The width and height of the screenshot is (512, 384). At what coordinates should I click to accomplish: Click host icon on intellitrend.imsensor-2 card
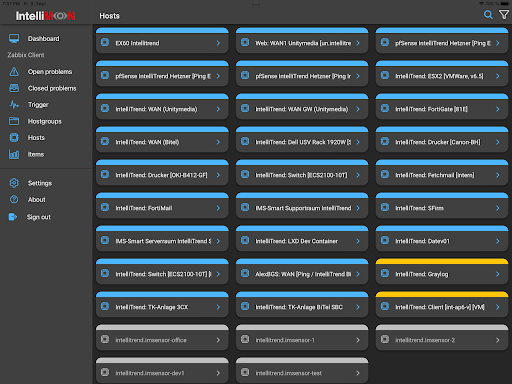click(x=385, y=339)
